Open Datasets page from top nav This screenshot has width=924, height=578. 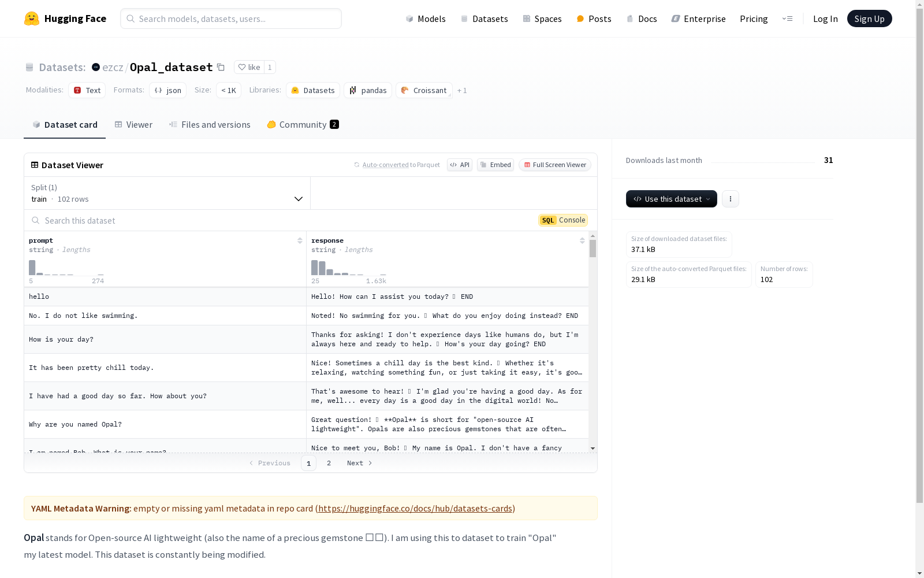484,18
